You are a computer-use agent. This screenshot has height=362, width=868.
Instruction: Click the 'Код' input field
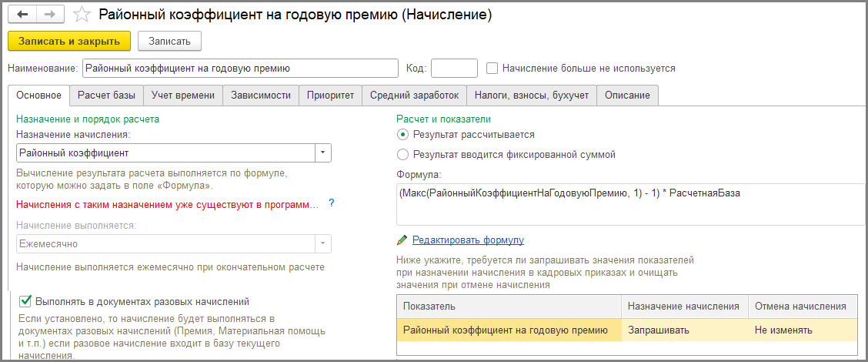click(x=454, y=68)
